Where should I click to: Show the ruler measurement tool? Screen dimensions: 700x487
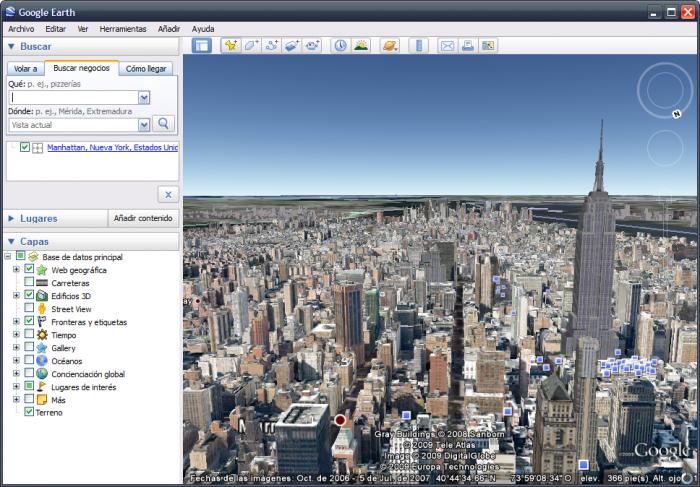419,46
